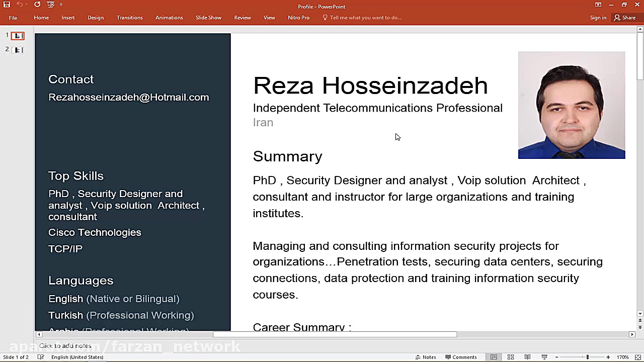
Task: Click the name title Reza Hosseinzadeh
Action: click(x=370, y=85)
